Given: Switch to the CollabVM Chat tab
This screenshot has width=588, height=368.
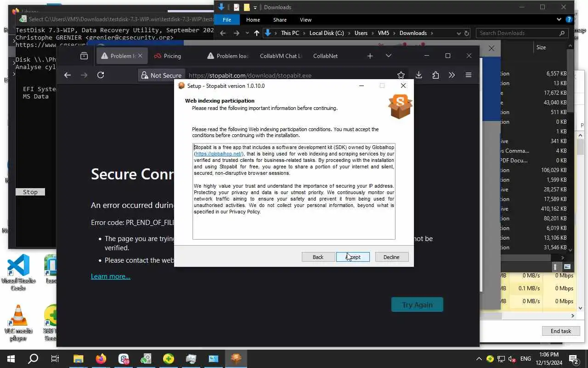Looking at the screenshot, I should 281,56.
